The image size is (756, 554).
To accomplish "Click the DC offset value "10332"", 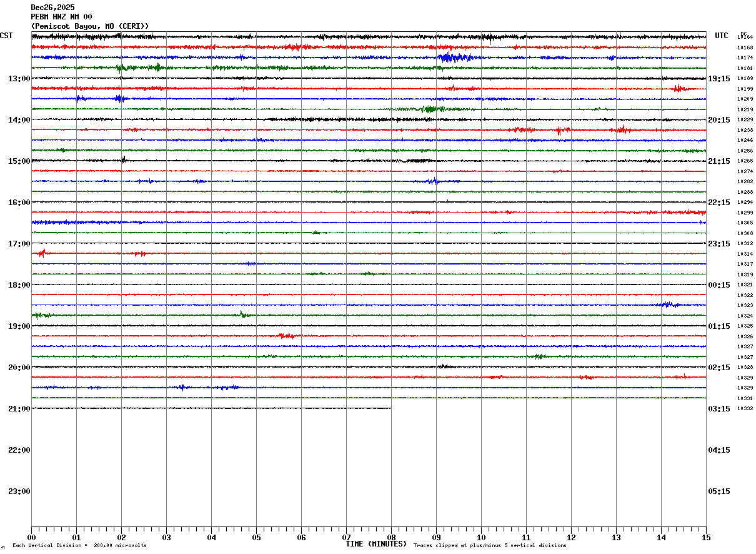I will (745, 409).
